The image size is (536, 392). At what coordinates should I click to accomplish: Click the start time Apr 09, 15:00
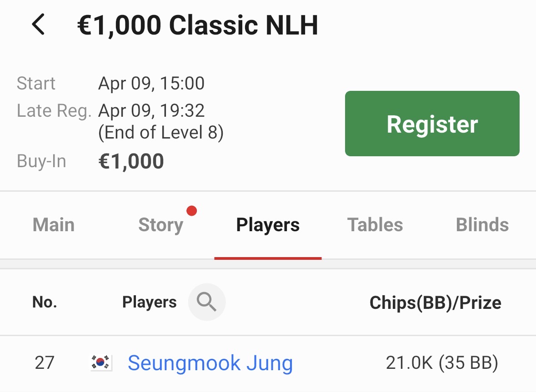click(151, 84)
